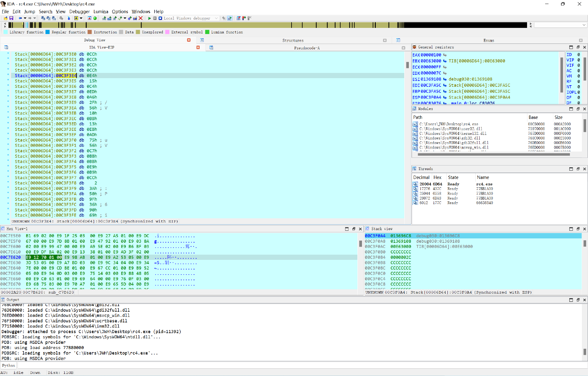This screenshot has width=588, height=376.
Task: Toggle the VIF flag value
Action: (x=579, y=65)
